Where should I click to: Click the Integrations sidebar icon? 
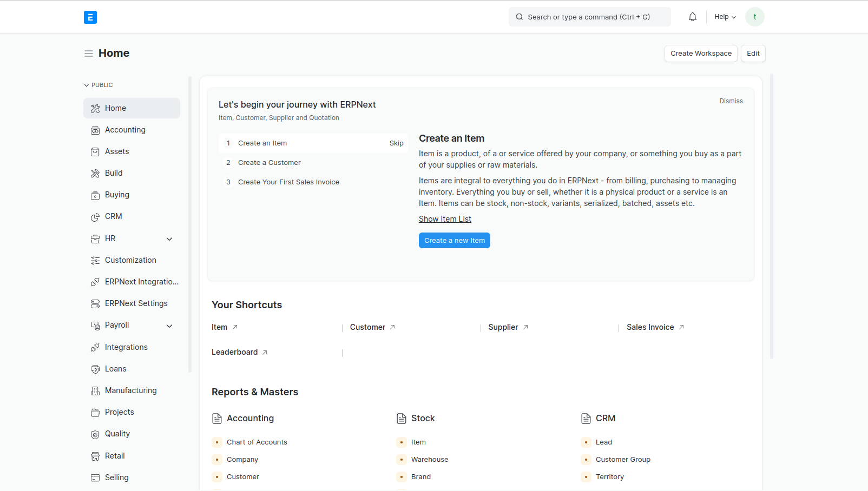(x=95, y=348)
